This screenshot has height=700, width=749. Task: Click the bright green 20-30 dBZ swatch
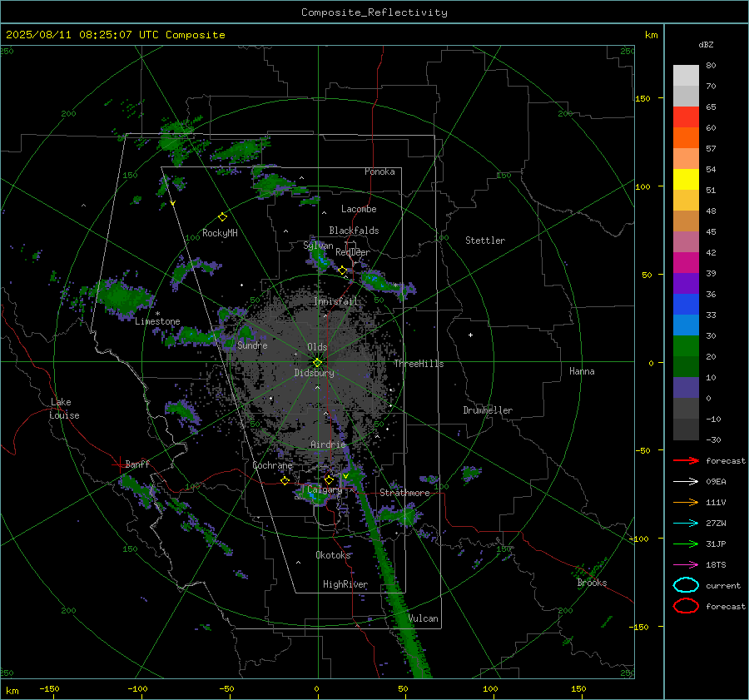(x=686, y=346)
